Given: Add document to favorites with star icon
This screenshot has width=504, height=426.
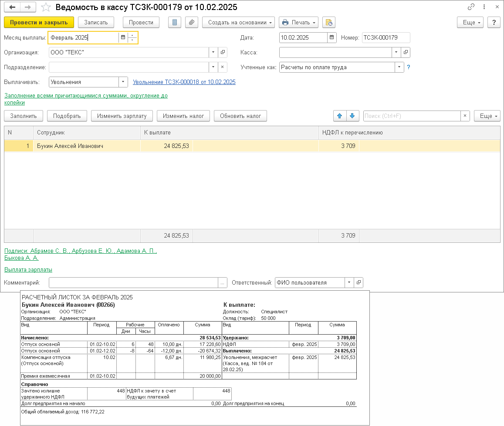Looking at the screenshot, I should click(x=46, y=7).
